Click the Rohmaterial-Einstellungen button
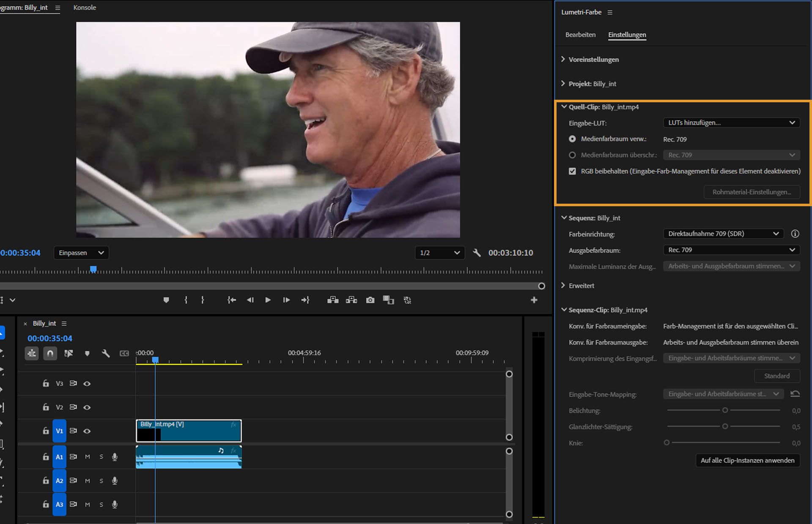This screenshot has width=812, height=524. click(752, 192)
